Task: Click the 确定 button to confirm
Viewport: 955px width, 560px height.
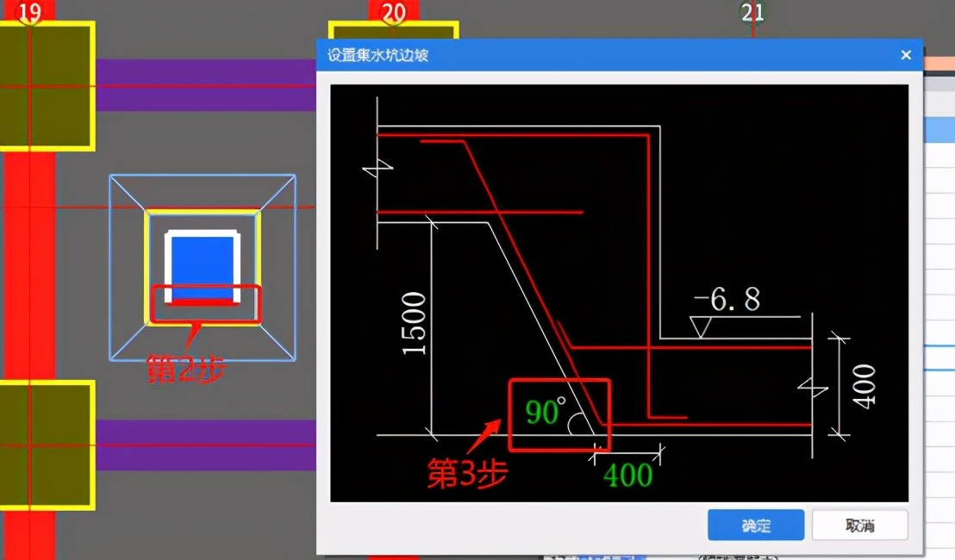Action: coord(755,526)
